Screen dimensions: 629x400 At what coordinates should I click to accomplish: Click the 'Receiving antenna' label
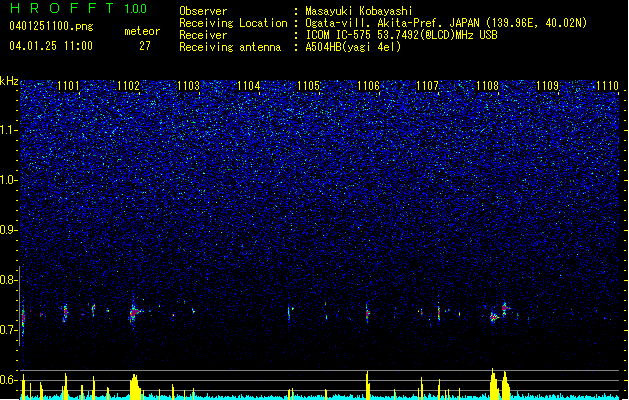point(230,47)
